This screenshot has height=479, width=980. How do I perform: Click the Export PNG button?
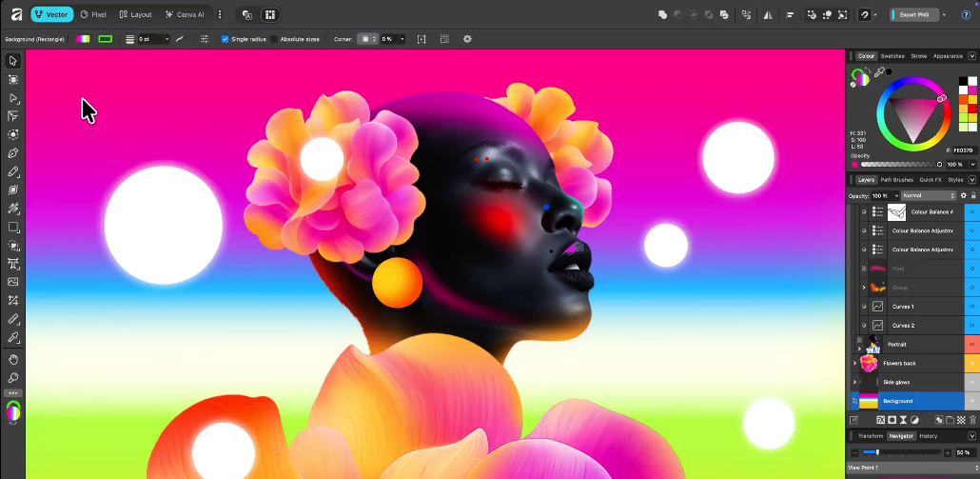pyautogui.click(x=915, y=14)
